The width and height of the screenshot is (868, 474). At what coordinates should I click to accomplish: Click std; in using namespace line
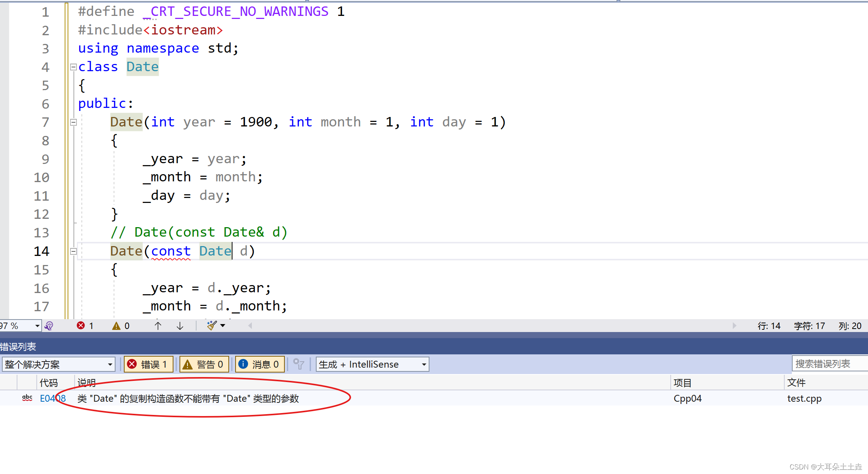(x=223, y=48)
